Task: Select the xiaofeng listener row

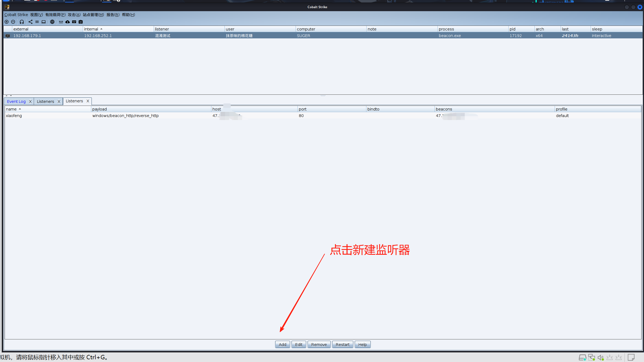Action: pos(323,116)
